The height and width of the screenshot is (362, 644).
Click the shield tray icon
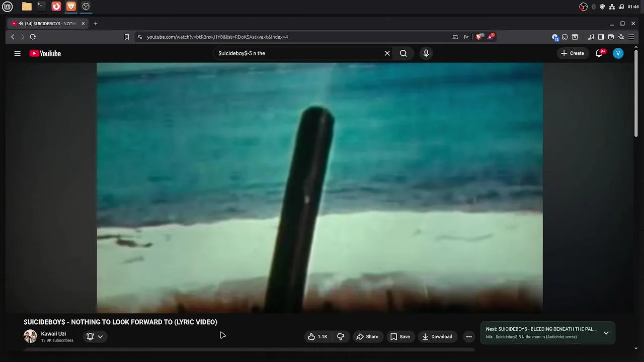(x=602, y=7)
